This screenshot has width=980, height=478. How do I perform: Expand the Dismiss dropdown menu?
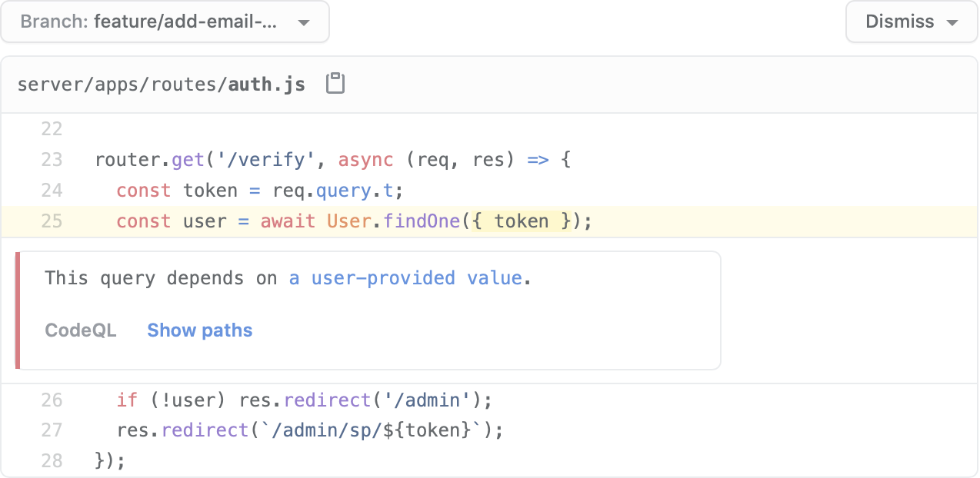point(911,22)
